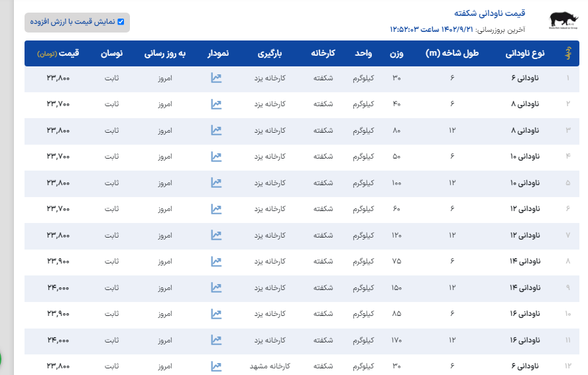Open chart for ناودانی 6 from کارخانه یزد

pyautogui.click(x=216, y=78)
